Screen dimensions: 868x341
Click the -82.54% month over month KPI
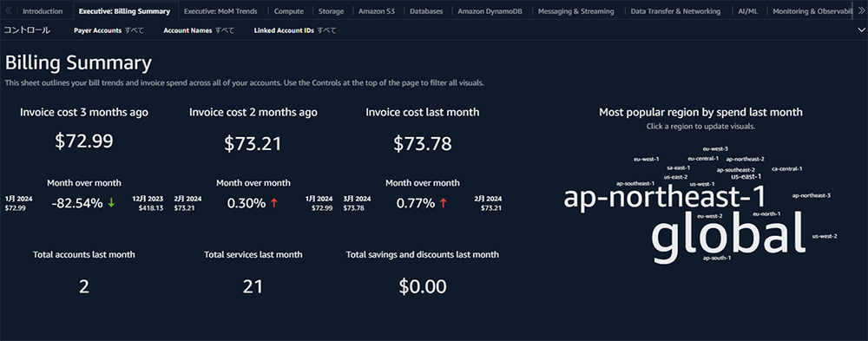tap(77, 203)
